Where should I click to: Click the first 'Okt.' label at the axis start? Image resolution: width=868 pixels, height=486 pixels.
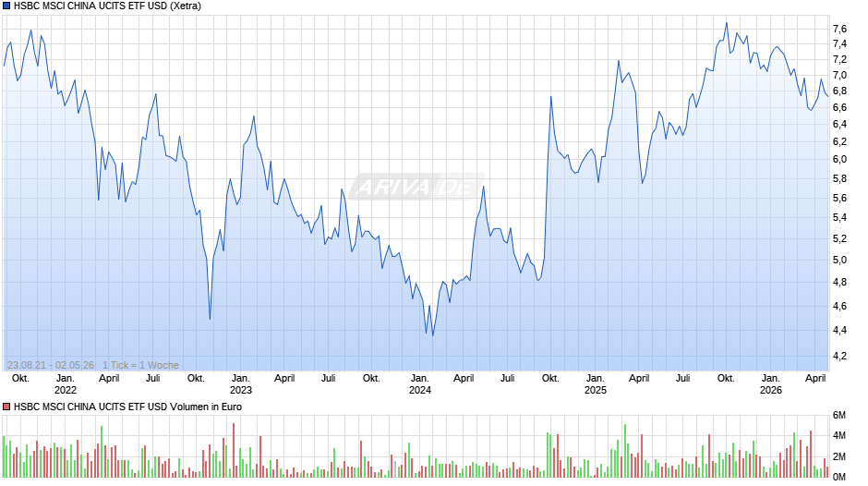click(20, 379)
